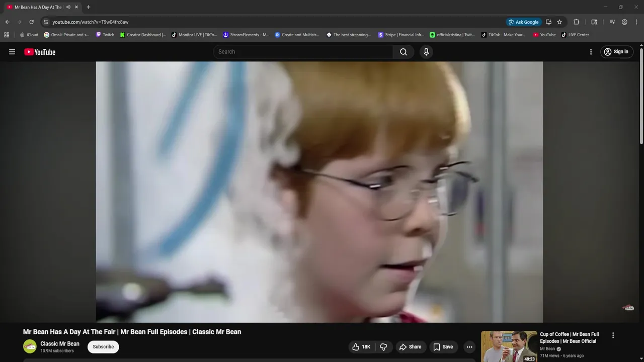
Task: Open Stripe Financial Infrastructure bookmark
Action: [x=400, y=35]
